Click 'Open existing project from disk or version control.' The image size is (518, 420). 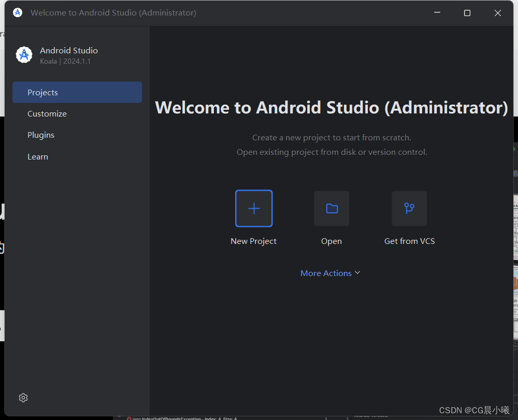332,152
